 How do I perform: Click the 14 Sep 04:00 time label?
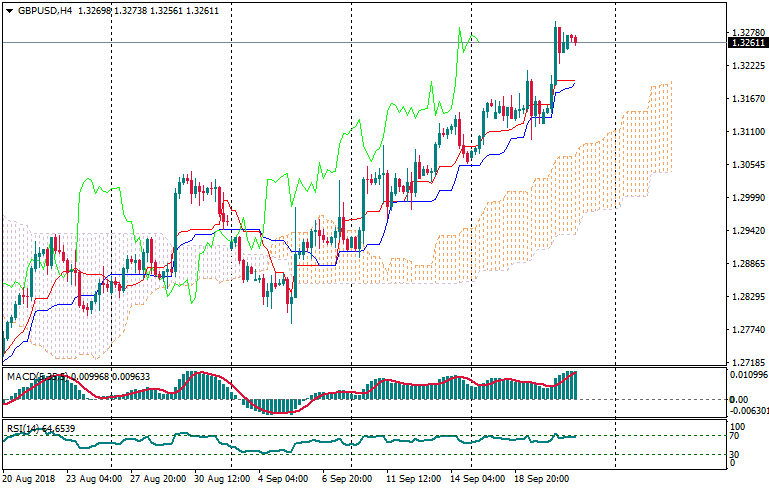tap(477, 479)
